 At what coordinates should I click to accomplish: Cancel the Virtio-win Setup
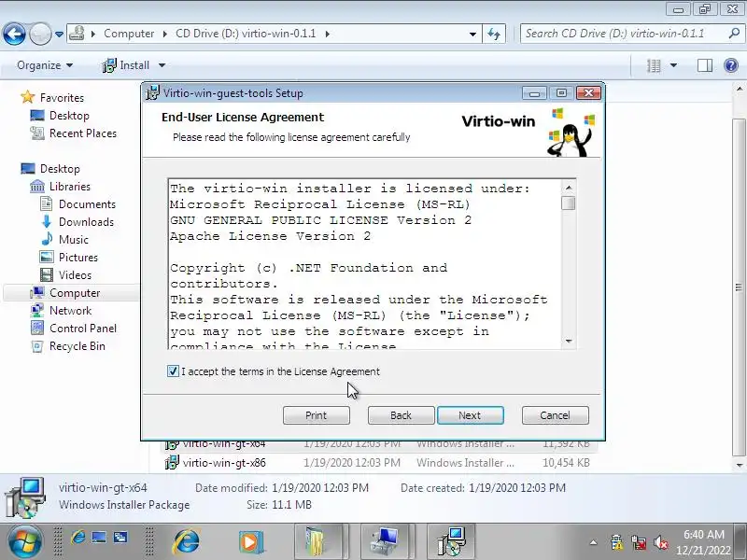pos(555,415)
